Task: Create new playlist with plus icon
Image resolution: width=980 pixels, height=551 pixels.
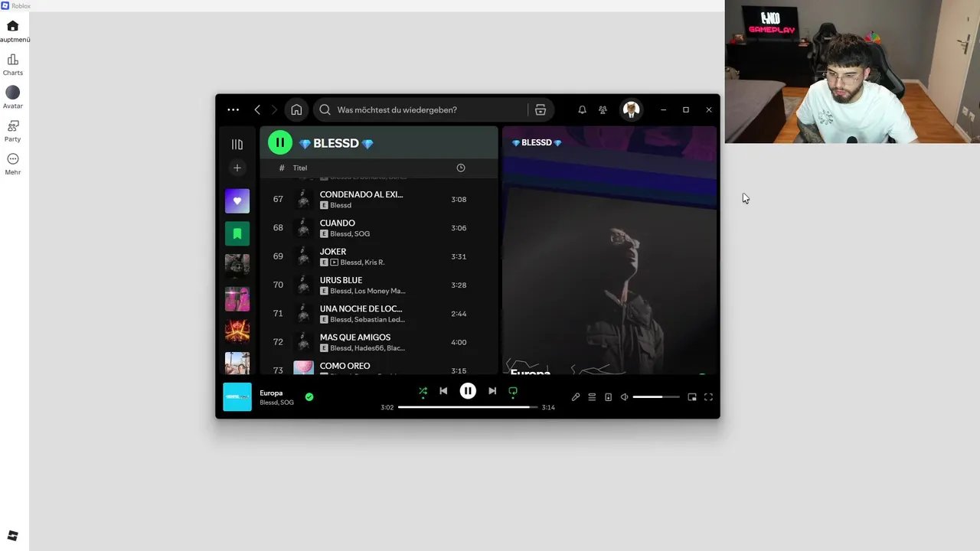Action: 237,168
